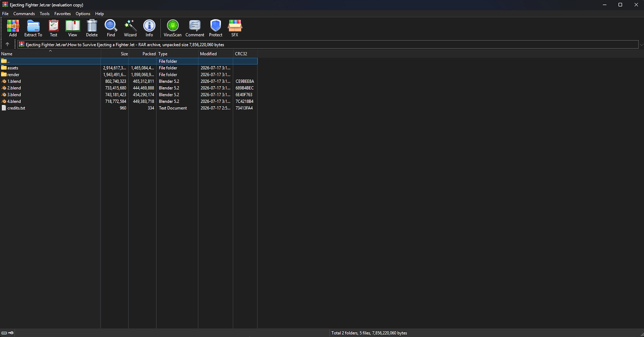Start VirusScan on the archive
644x337 pixels.
click(x=173, y=28)
